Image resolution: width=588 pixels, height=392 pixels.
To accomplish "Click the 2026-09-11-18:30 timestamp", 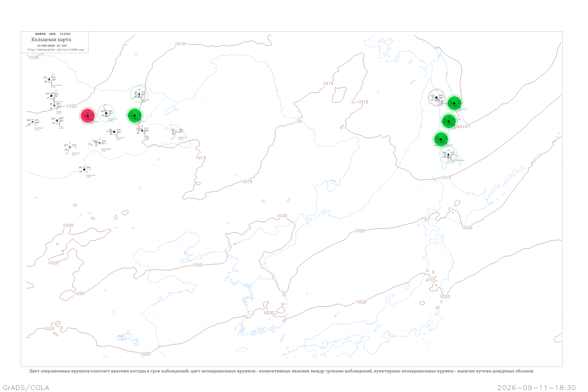I will click(536, 388).
